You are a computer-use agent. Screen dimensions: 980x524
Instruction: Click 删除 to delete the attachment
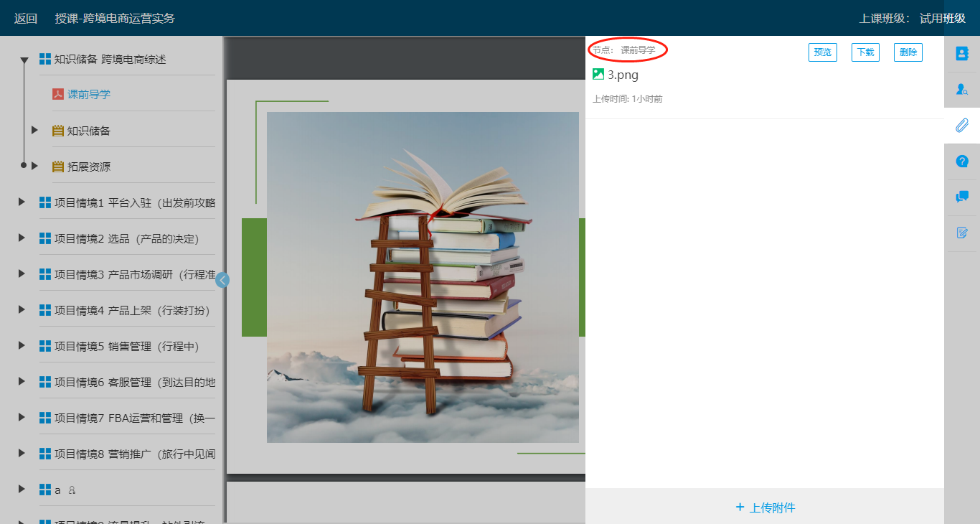908,52
